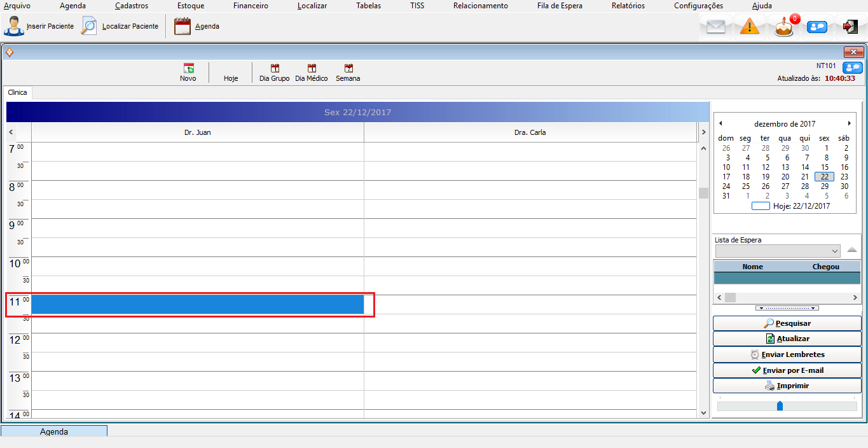Open the Agenda calendar toolbar icon
The height and width of the screenshot is (448, 868).
(183, 26)
